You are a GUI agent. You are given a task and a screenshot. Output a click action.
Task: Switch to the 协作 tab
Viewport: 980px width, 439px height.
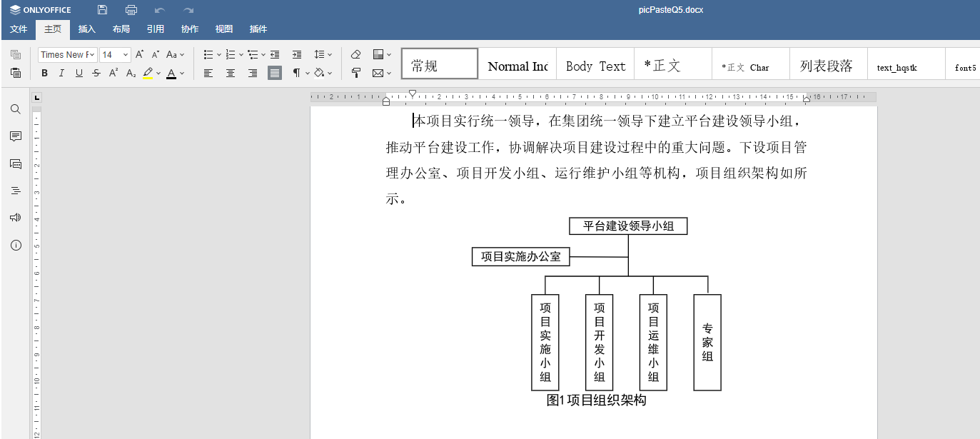[x=190, y=29]
